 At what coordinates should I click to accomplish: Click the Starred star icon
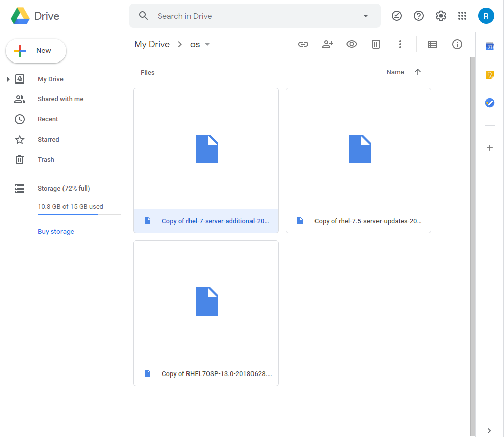click(20, 140)
